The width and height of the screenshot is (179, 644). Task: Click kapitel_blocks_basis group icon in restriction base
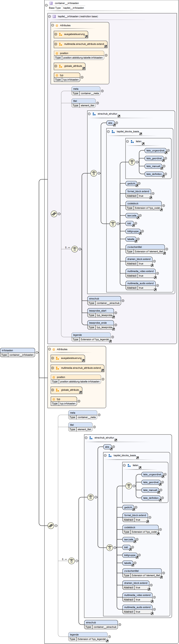pos(113,132)
